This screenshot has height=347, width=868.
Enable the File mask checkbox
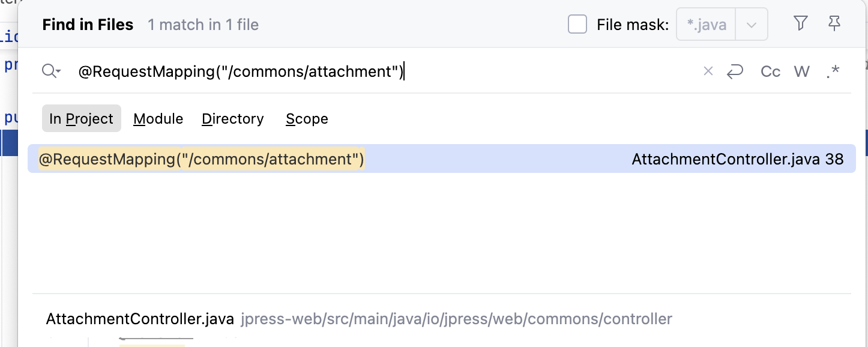click(x=577, y=25)
